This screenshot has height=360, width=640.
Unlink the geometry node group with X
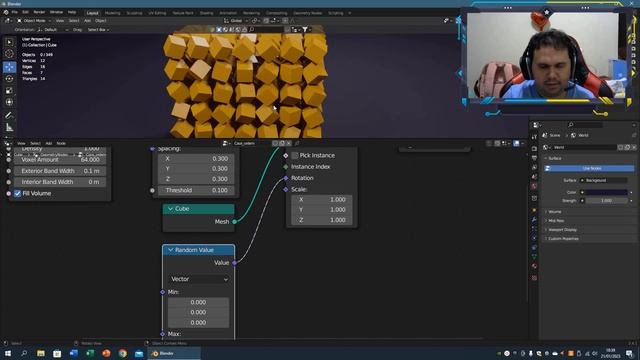point(289,143)
